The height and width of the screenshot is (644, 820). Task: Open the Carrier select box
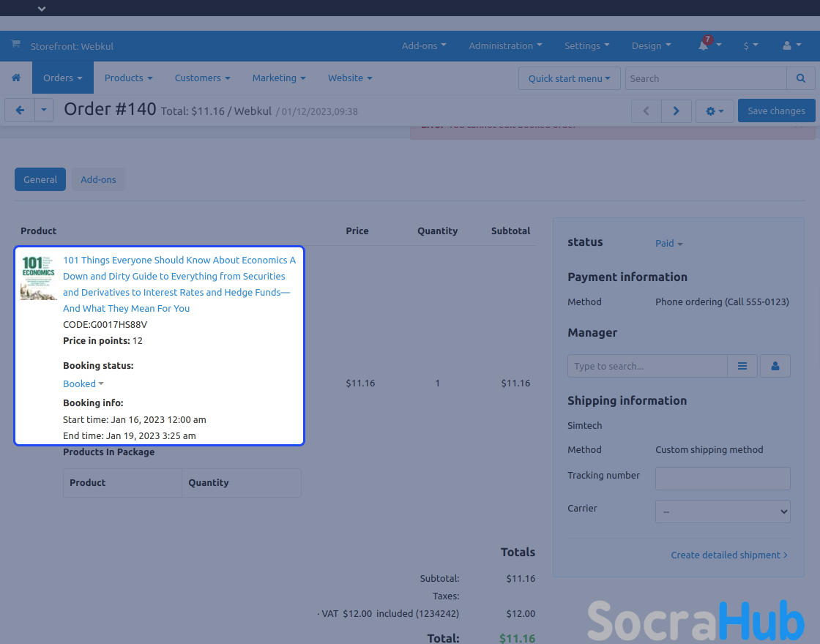(723, 512)
